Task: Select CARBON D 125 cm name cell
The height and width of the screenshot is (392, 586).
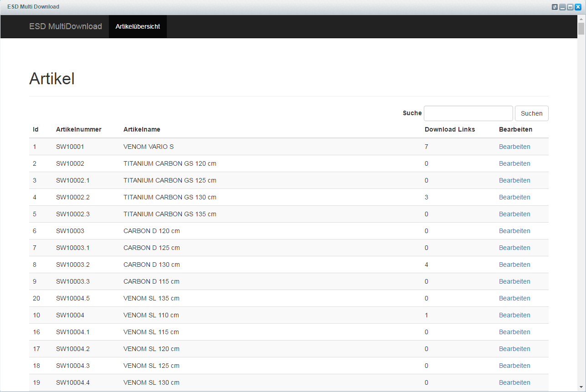Action: 152,248
